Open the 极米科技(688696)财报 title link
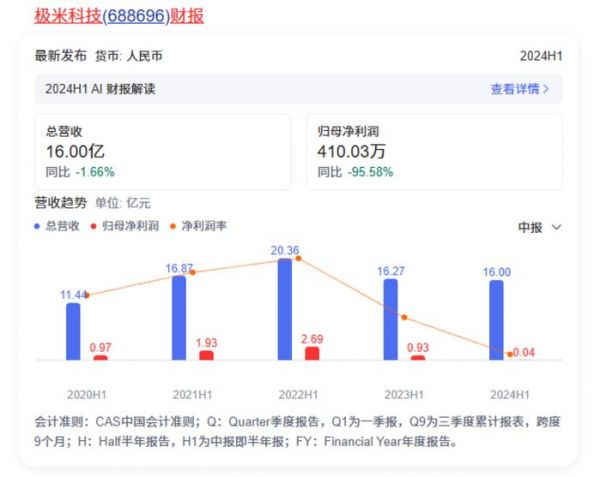This screenshot has height=477, width=600. coord(119,16)
